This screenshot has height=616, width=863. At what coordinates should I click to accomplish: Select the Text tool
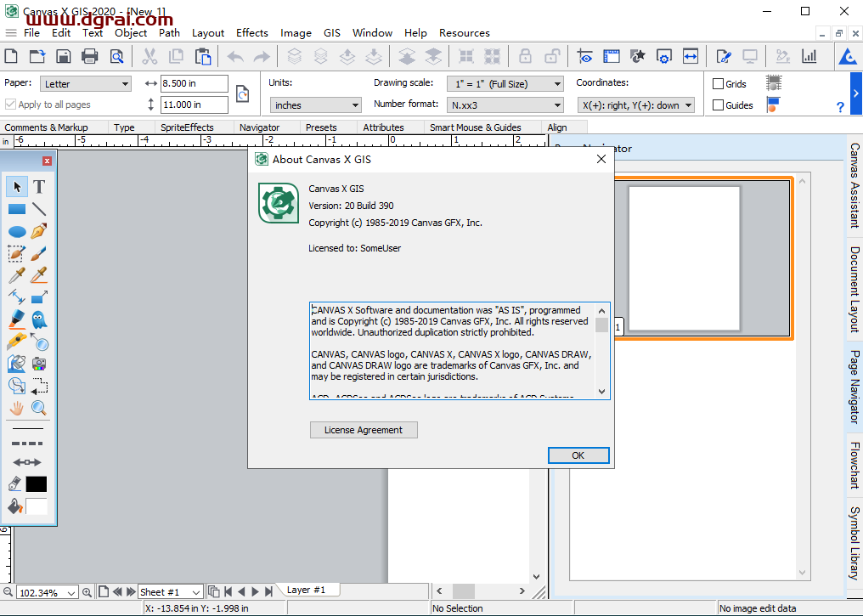(39, 187)
